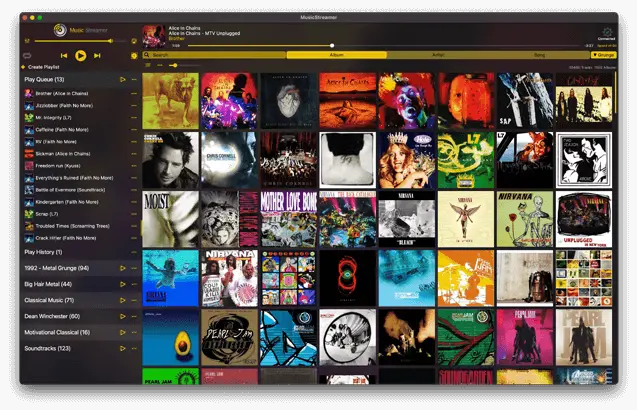Play the Motivational Classical playlist
Image resolution: width=637 pixels, height=410 pixels.
pos(122,332)
